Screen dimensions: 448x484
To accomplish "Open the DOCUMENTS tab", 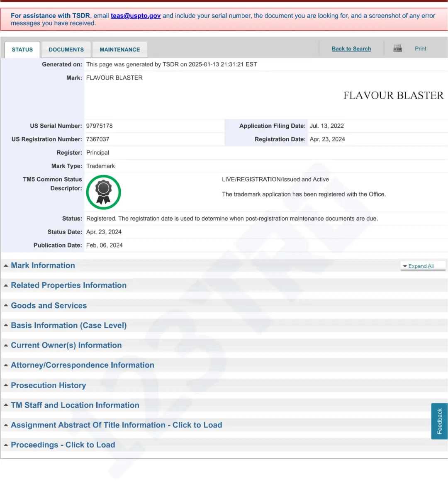I will tap(66, 49).
